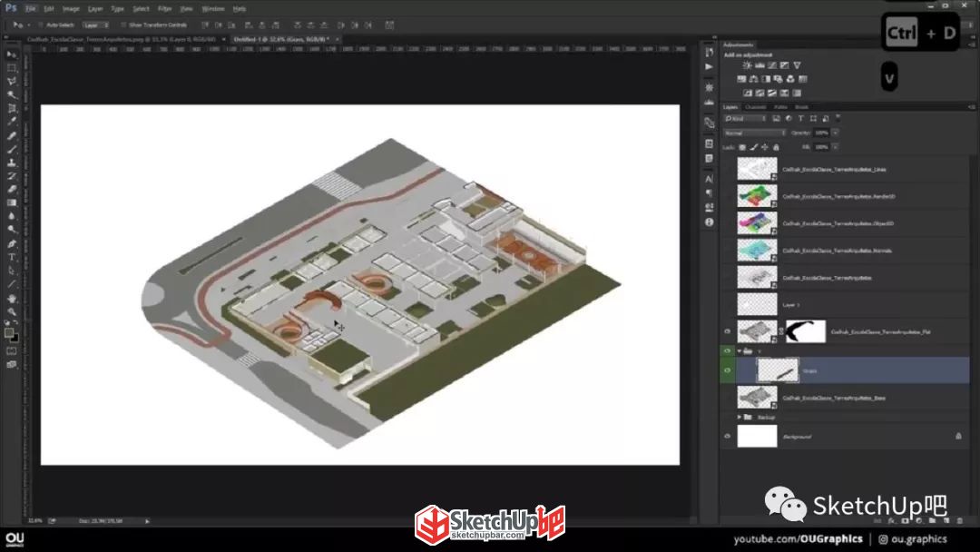980x552 pixels.
Task: Open the Auto-Select Layer dropdown
Action: click(x=95, y=25)
